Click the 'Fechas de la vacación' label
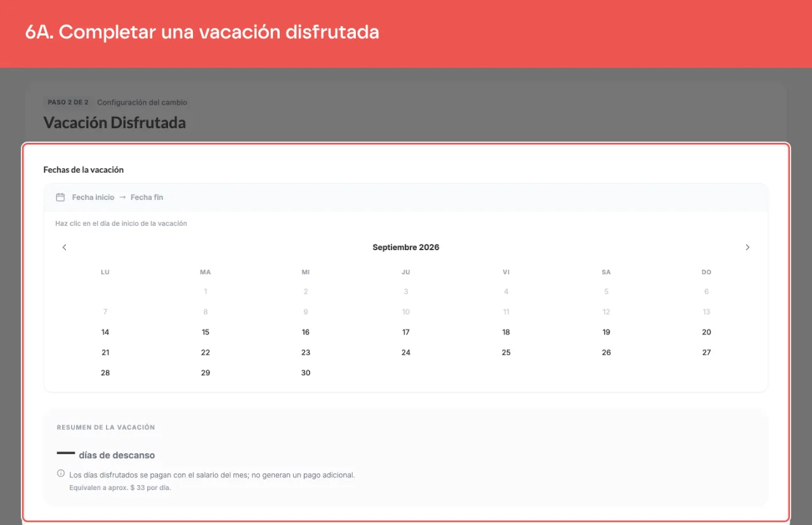This screenshot has width=812, height=525. tap(83, 170)
